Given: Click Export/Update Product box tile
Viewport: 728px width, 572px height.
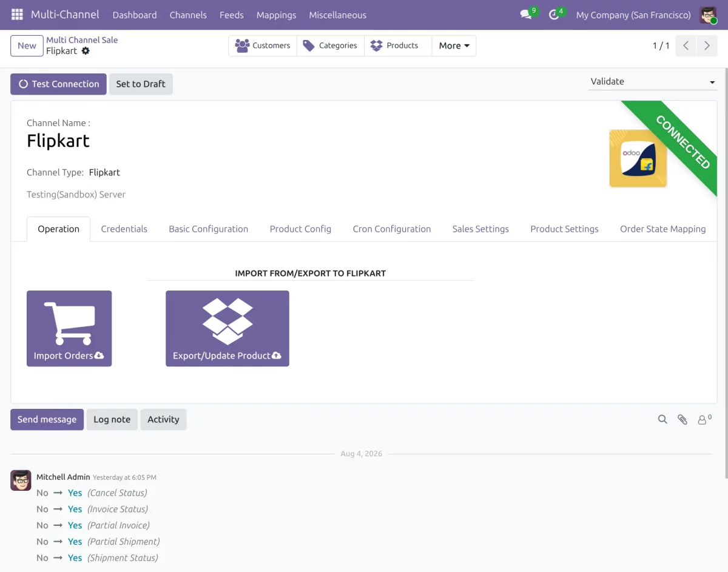Looking at the screenshot, I should tap(227, 328).
